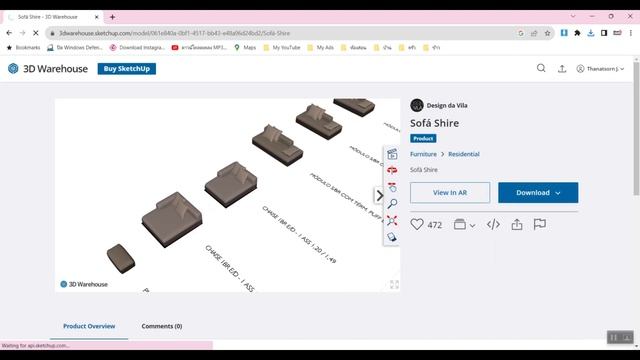This screenshot has width=640, height=360.
Task: Bookmark this page with the star icon
Action: click(x=547, y=33)
